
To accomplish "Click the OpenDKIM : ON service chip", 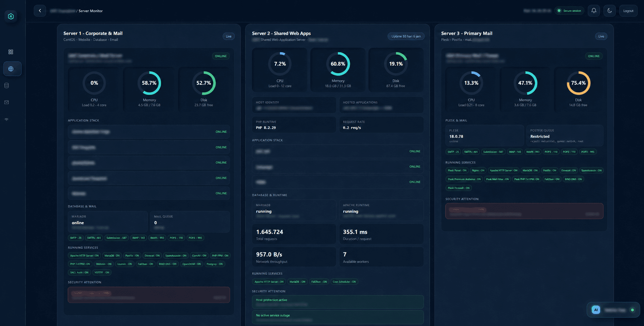I will coord(192,264).
